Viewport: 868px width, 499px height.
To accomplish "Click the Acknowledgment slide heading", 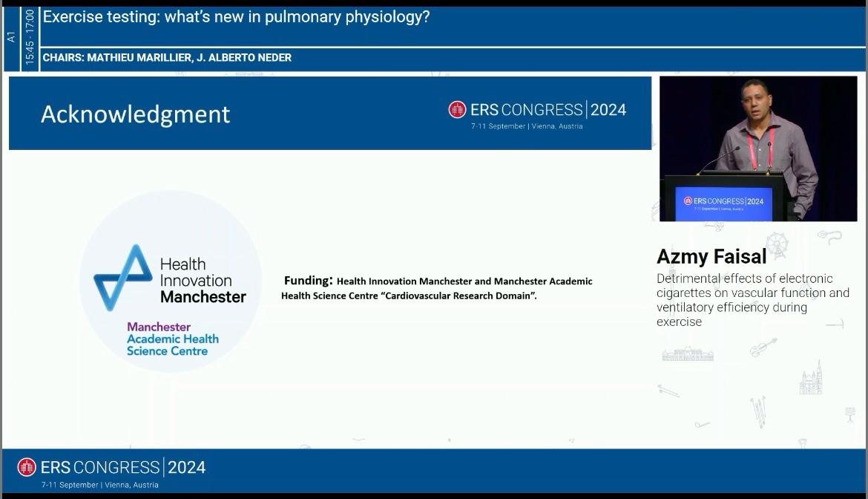I will [x=135, y=114].
